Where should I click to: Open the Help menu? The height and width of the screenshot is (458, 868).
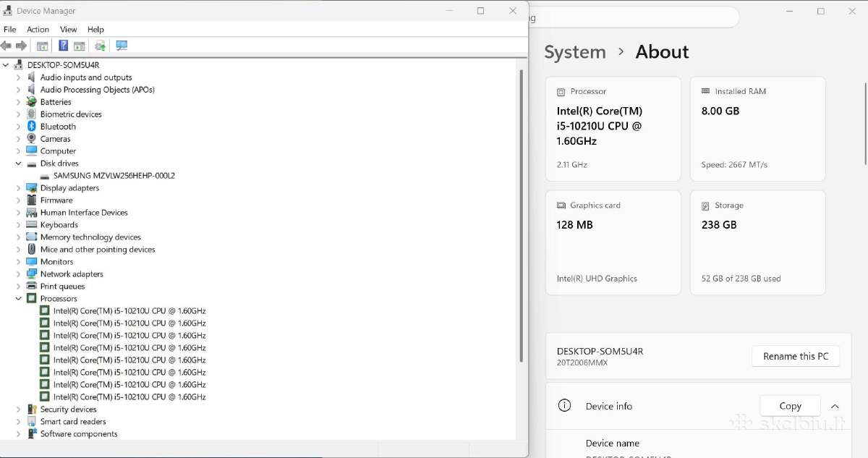pyautogui.click(x=95, y=30)
